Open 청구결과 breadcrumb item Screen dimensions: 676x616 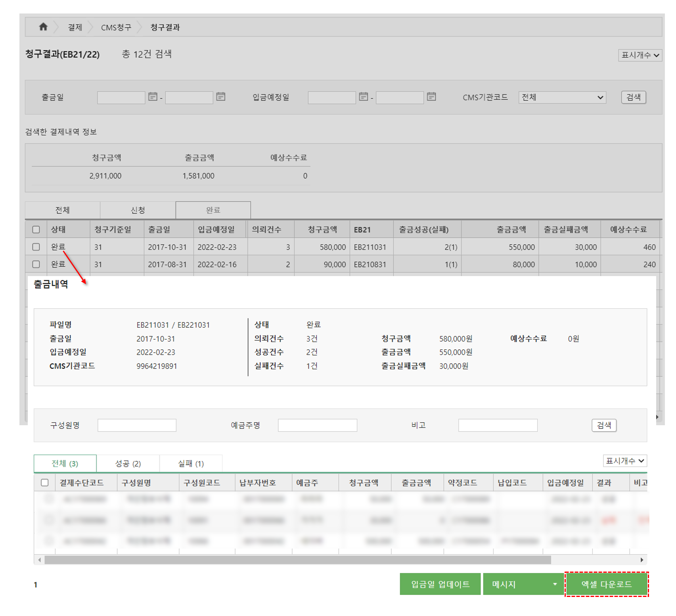click(165, 27)
